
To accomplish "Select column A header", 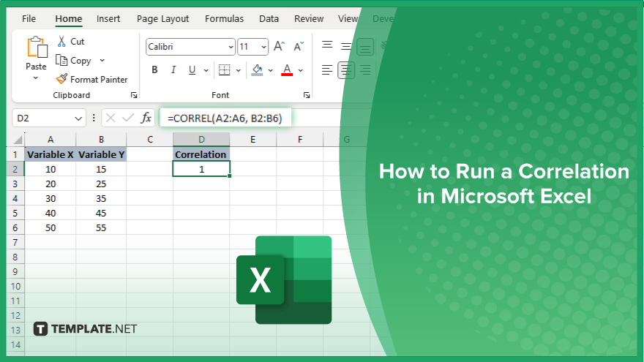I will pos(50,140).
